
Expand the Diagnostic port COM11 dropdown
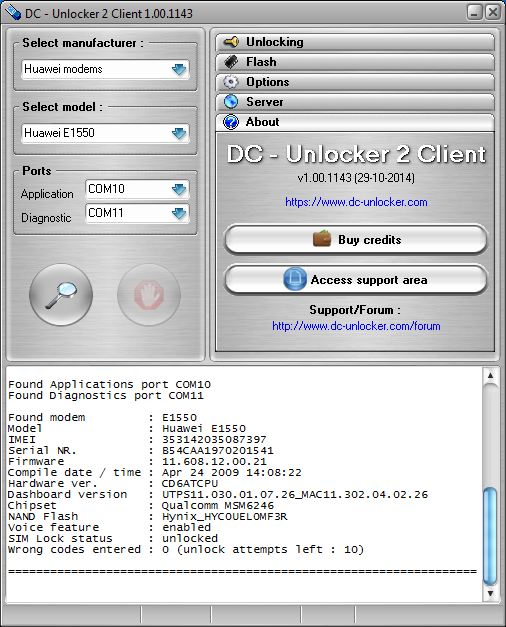(x=137, y=213)
